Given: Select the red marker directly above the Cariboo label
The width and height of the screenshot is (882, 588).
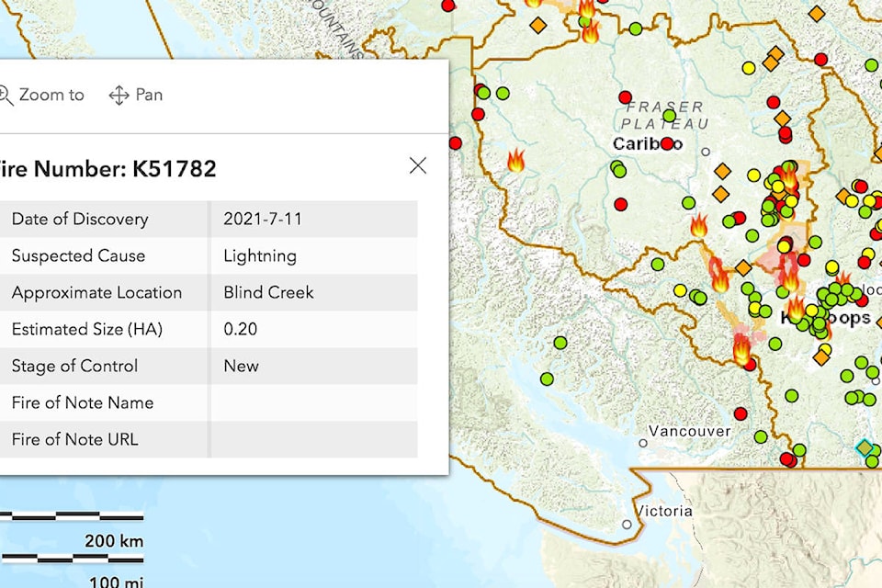Looking at the screenshot, I should 626,97.
